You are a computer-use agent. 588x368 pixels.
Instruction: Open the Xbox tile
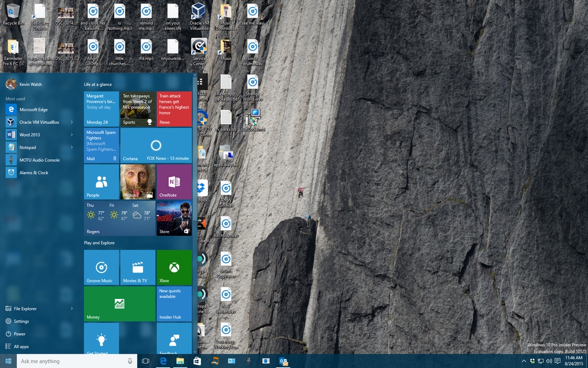coord(174,267)
